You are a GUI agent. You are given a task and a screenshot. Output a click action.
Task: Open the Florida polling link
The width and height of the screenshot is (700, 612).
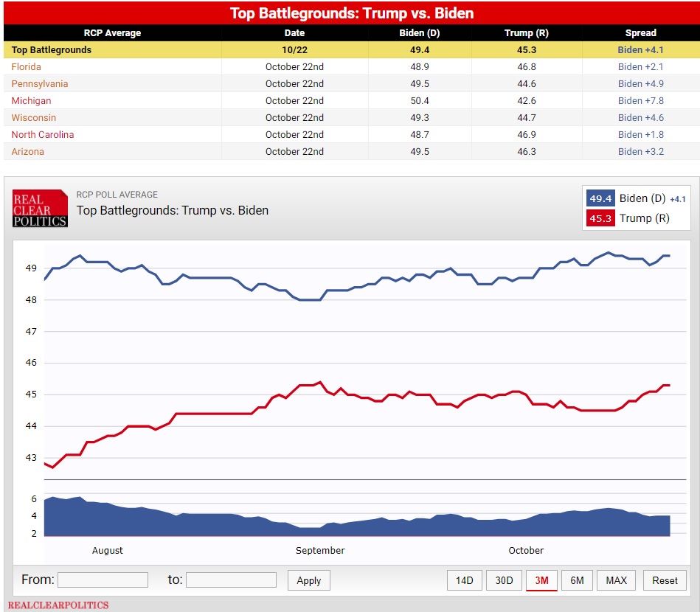coord(26,66)
